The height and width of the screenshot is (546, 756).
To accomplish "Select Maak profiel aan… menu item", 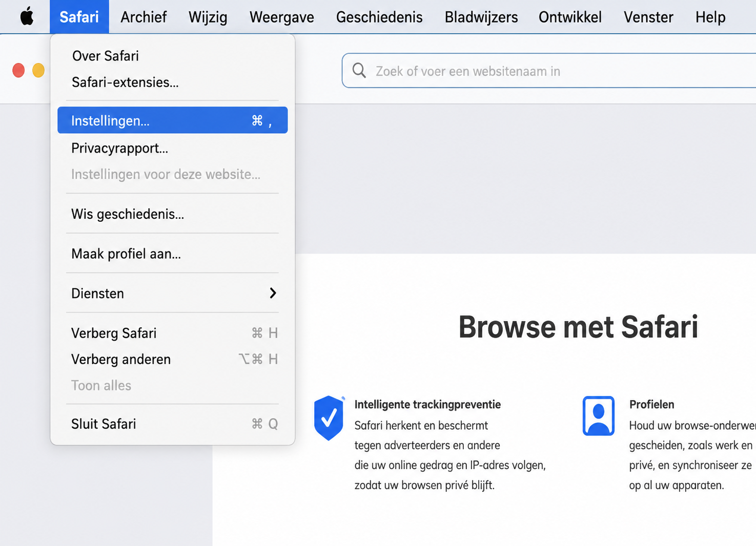I will 172,254.
